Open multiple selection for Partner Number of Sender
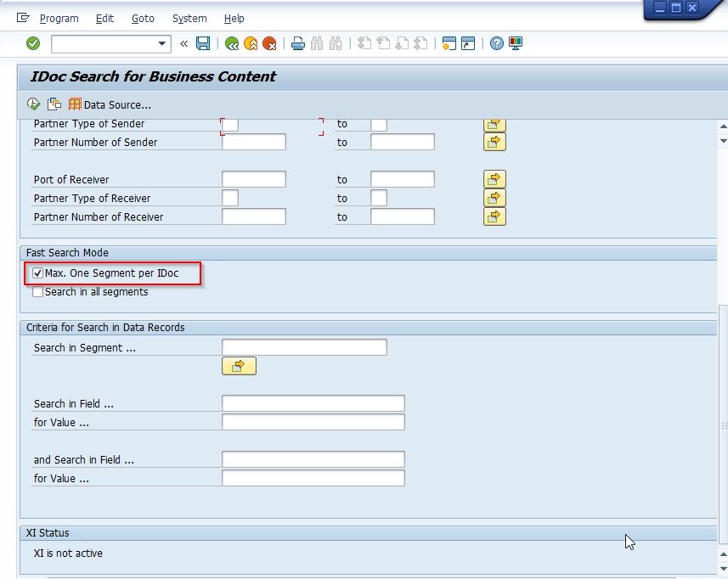The width and height of the screenshot is (728, 579). 494,142
